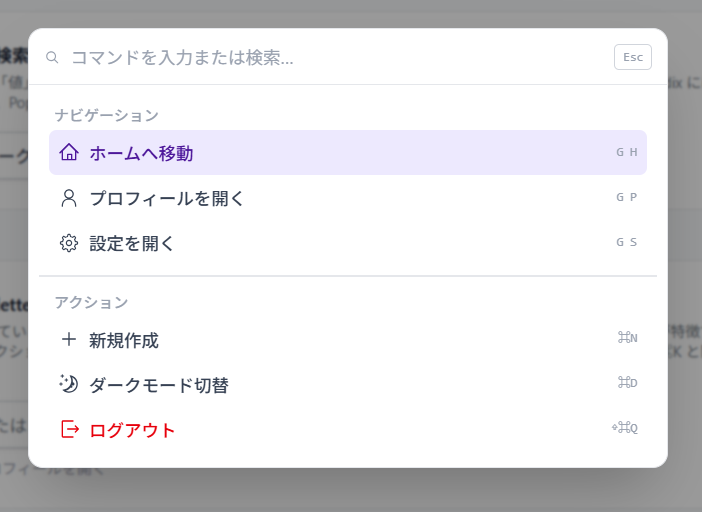This screenshot has width=702, height=512.
Task: Click the ⇧⌘Q shortcut next to logout
Action: point(625,428)
